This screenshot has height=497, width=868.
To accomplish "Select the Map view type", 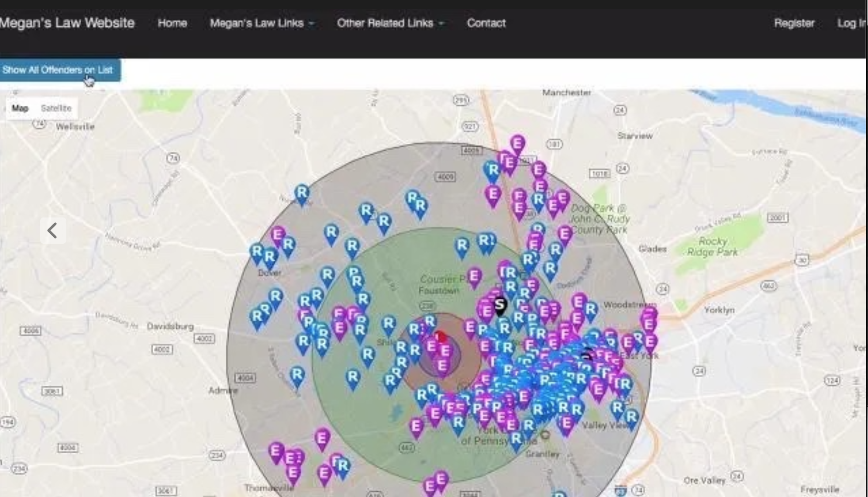I will click(x=20, y=108).
